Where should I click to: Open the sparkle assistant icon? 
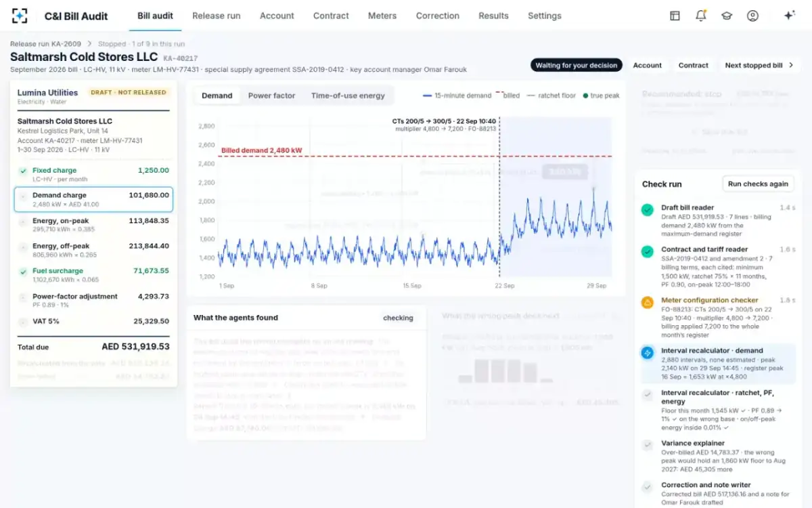[789, 16]
